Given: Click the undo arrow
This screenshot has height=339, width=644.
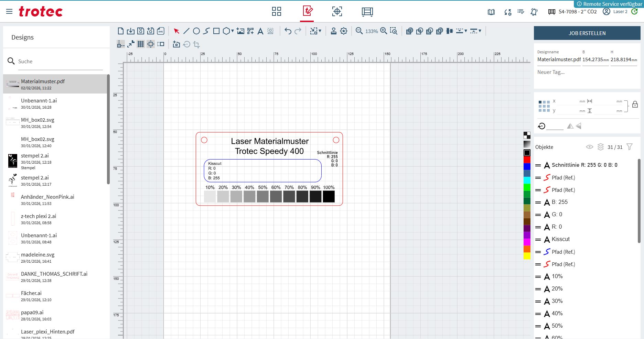Looking at the screenshot, I should pos(288,31).
